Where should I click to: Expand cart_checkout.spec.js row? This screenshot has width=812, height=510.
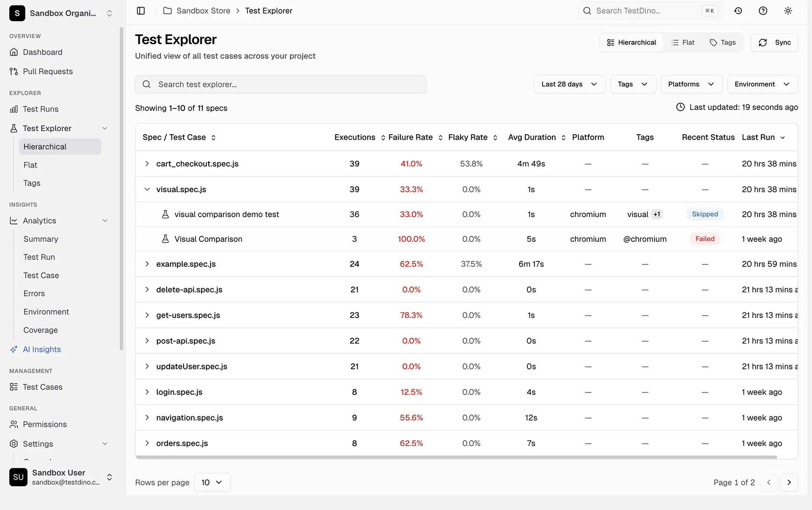click(147, 164)
